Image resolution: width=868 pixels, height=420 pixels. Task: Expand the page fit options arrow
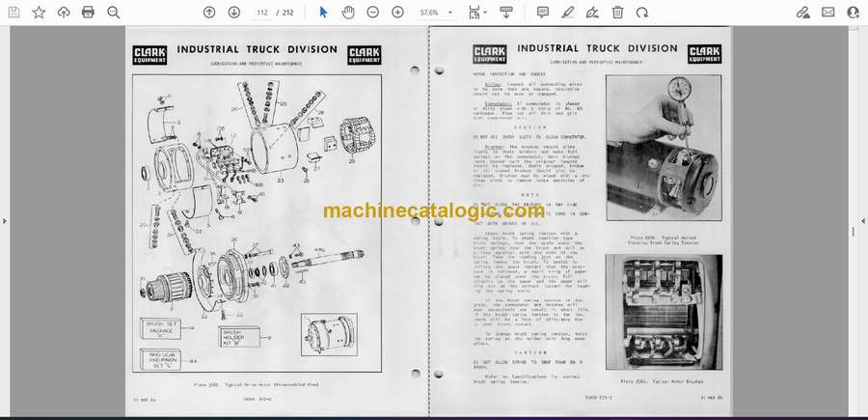click(x=485, y=13)
